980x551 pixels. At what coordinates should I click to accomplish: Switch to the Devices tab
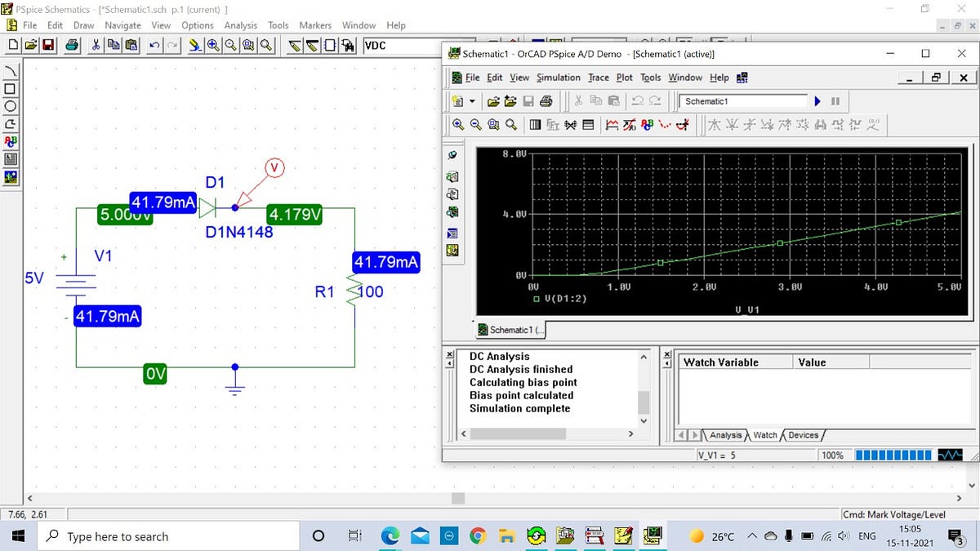click(803, 435)
